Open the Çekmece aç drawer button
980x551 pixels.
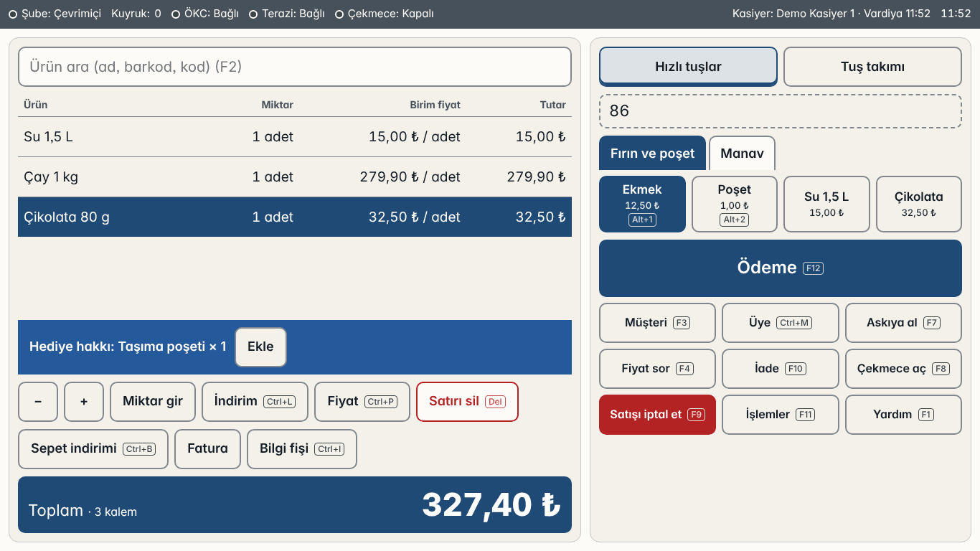[x=903, y=369]
